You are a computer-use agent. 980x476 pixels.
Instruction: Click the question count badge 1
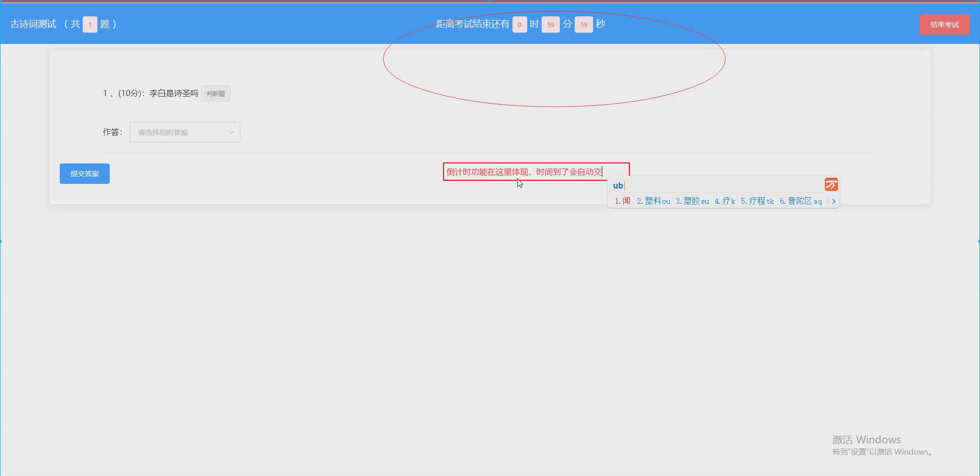click(90, 25)
